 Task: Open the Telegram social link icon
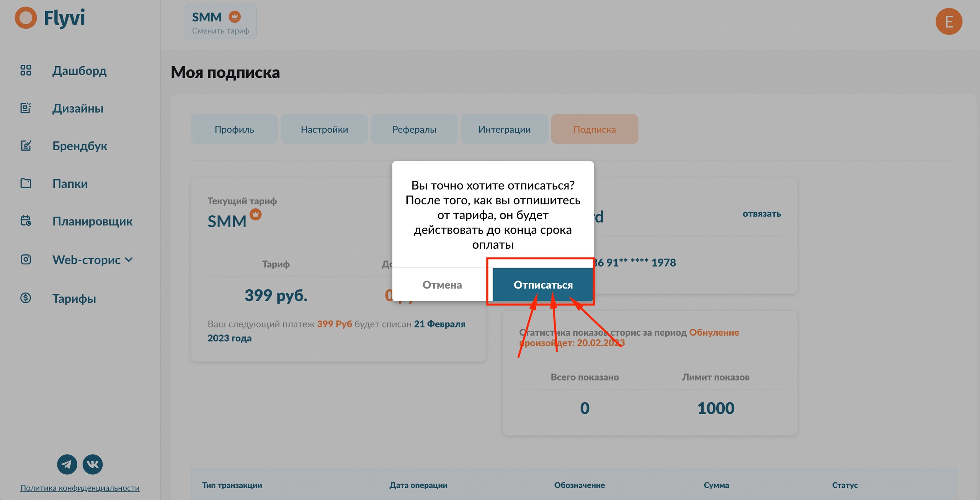click(x=67, y=464)
